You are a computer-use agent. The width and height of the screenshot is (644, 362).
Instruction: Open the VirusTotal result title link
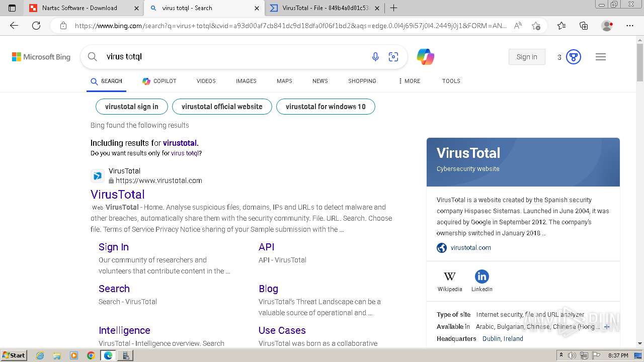tap(118, 195)
